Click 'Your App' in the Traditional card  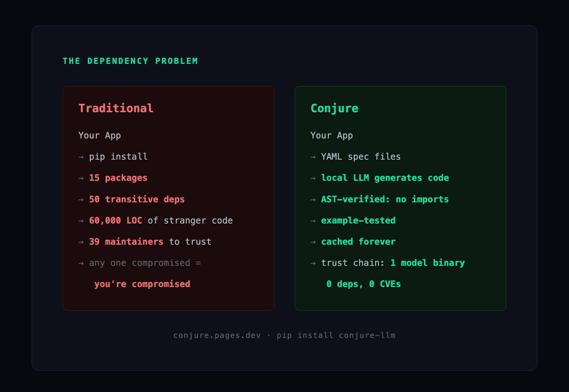(100, 136)
